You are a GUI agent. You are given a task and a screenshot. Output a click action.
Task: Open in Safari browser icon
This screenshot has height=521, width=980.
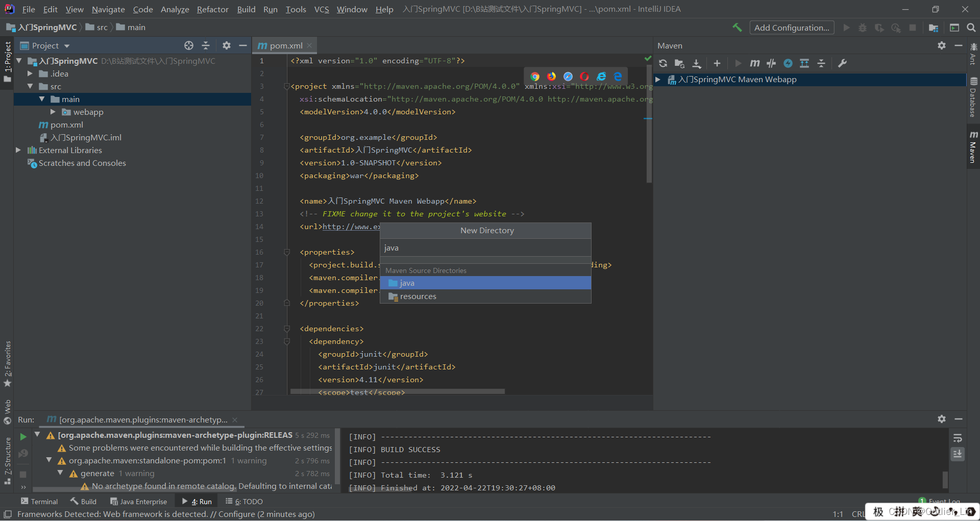(x=568, y=77)
